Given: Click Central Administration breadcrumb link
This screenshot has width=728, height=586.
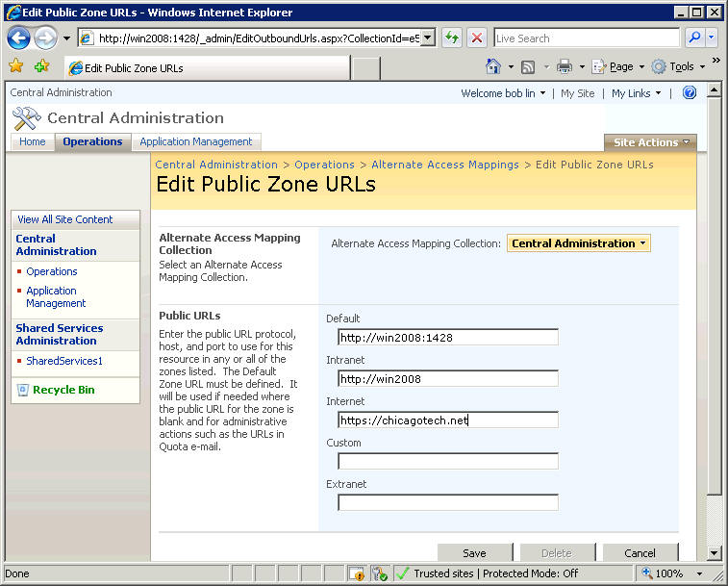Looking at the screenshot, I should pyautogui.click(x=216, y=165).
